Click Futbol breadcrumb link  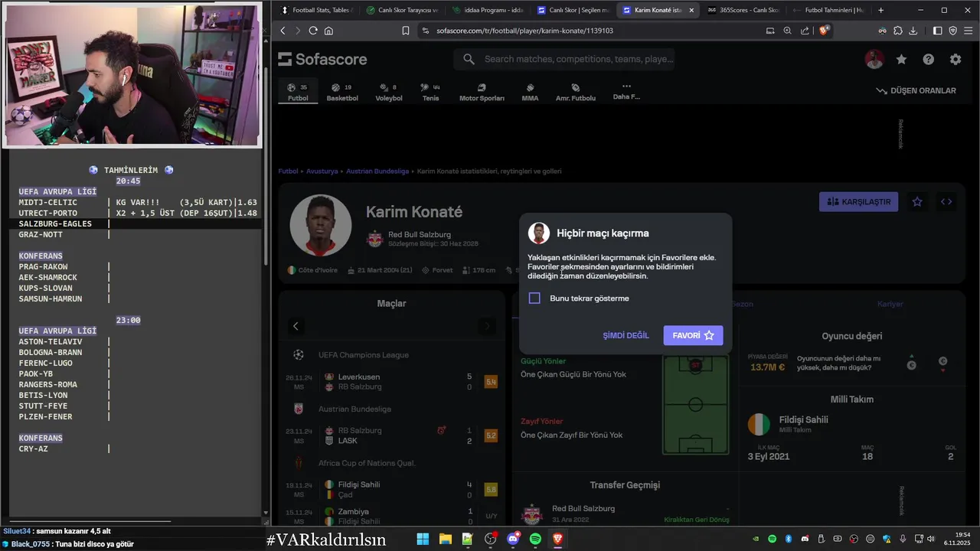coord(288,171)
